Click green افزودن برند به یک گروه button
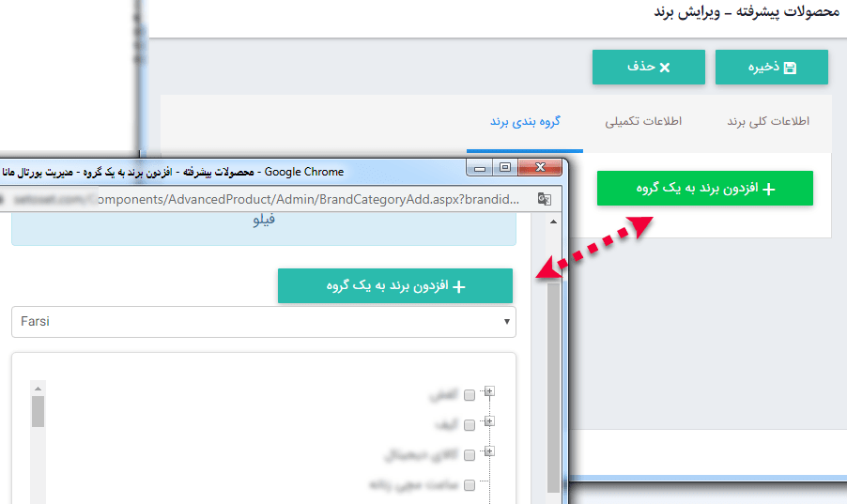Image resolution: width=847 pixels, height=504 pixels. click(x=704, y=189)
